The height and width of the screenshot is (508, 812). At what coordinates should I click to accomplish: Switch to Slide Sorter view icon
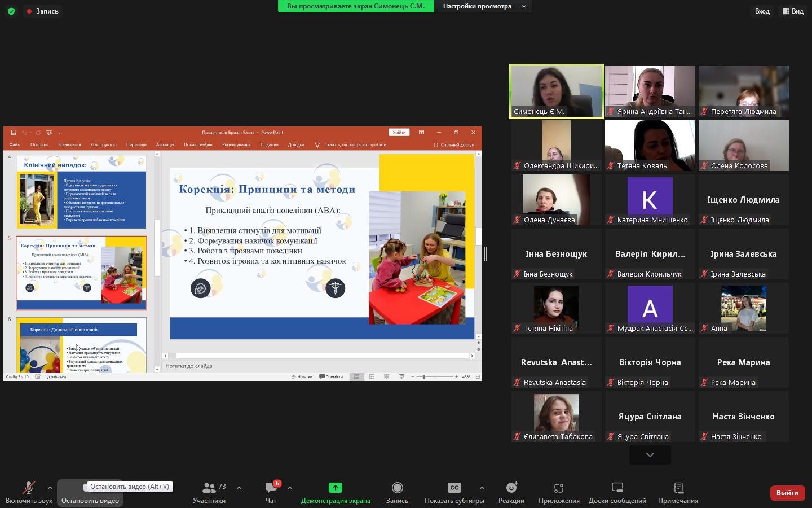(372, 376)
